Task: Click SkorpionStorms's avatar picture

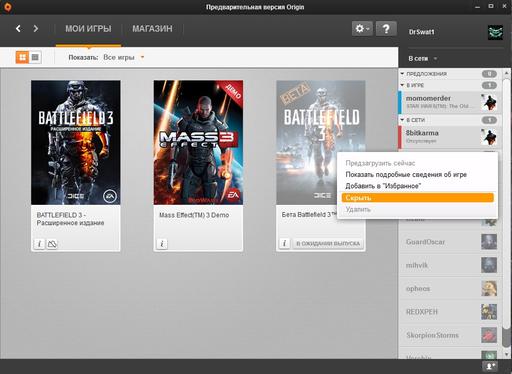Action: (x=489, y=335)
